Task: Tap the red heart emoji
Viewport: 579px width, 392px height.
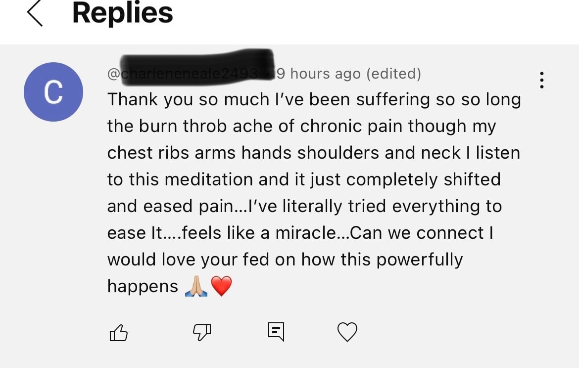Action: point(221,286)
